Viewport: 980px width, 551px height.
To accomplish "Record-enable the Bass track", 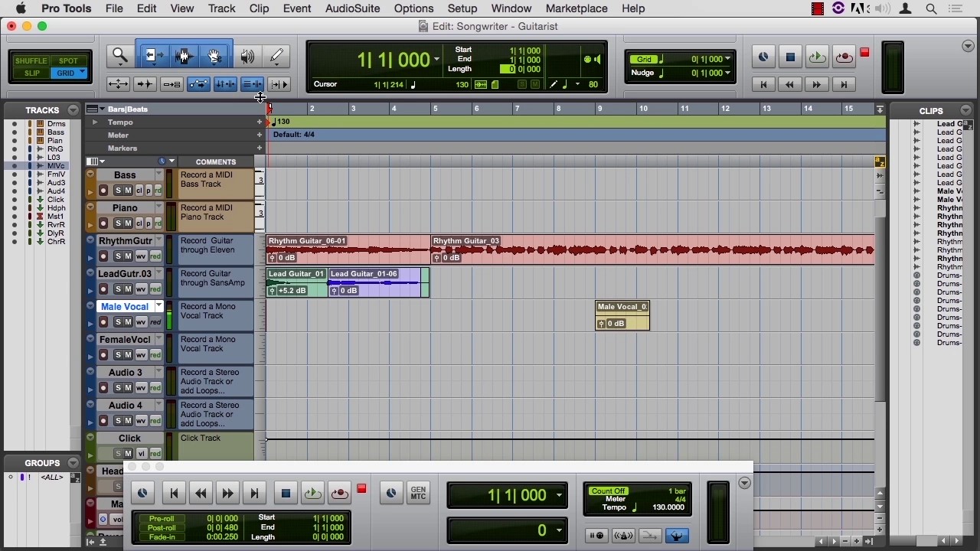I will (103, 190).
